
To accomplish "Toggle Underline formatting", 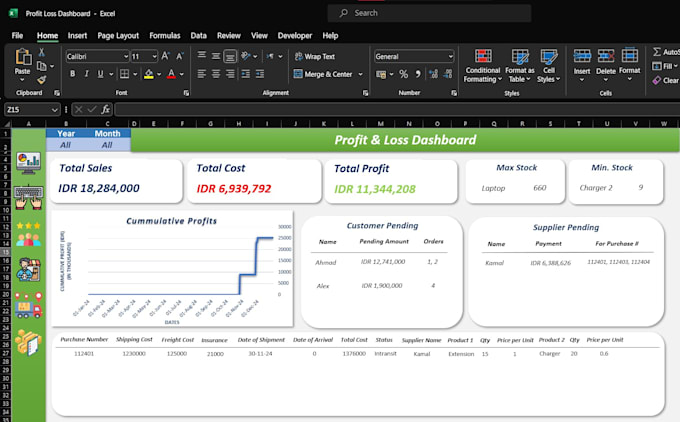I will (100, 74).
